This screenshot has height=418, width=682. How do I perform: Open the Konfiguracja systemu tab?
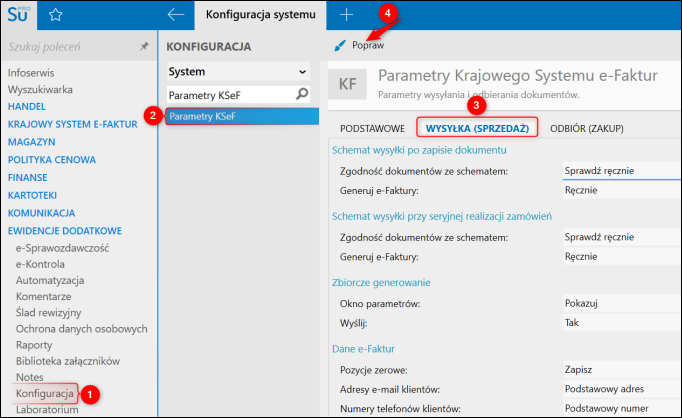click(260, 15)
